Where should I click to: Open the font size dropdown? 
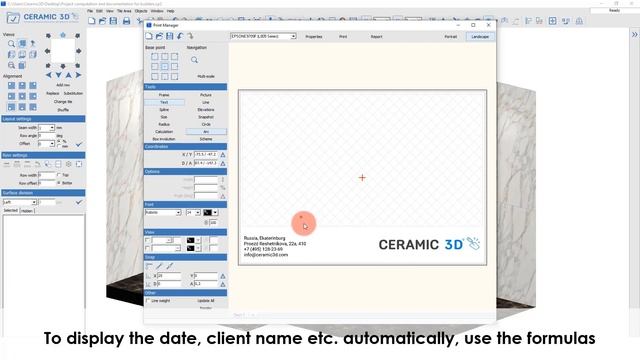point(198,213)
